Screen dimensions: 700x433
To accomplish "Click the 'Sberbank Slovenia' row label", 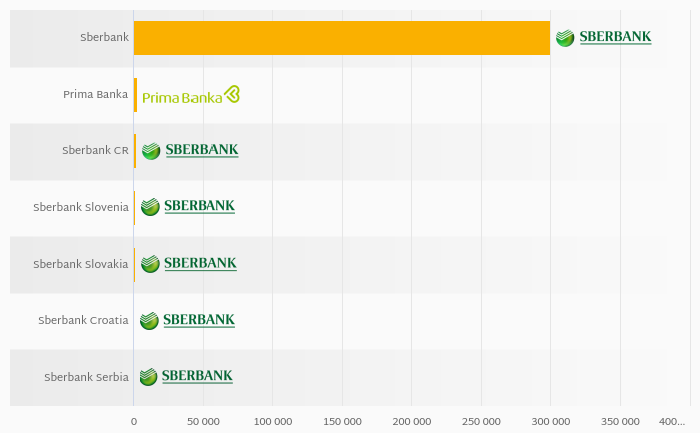I will (81, 207).
